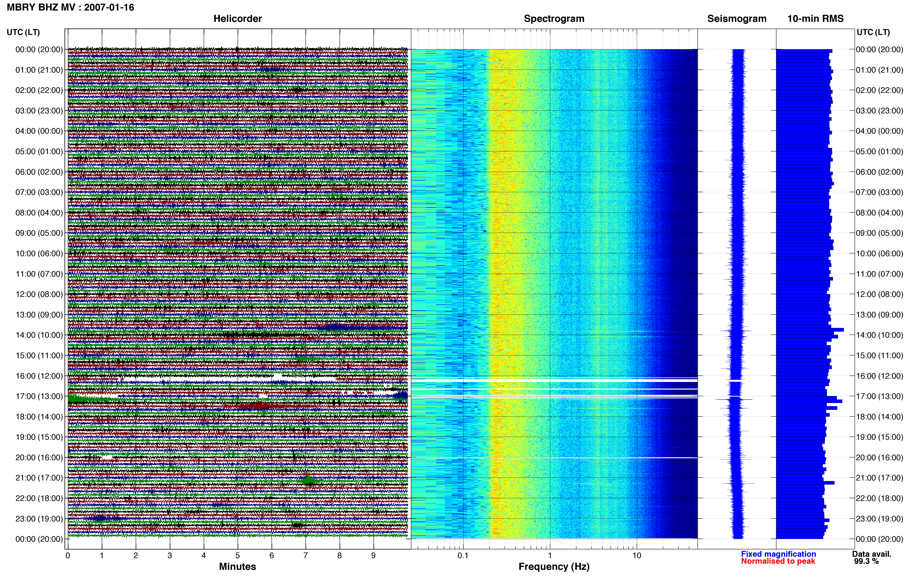Viewport: 924px width, 578px height.
Task: Click the right 'UTC (LT)' axis header
Action: [873, 32]
